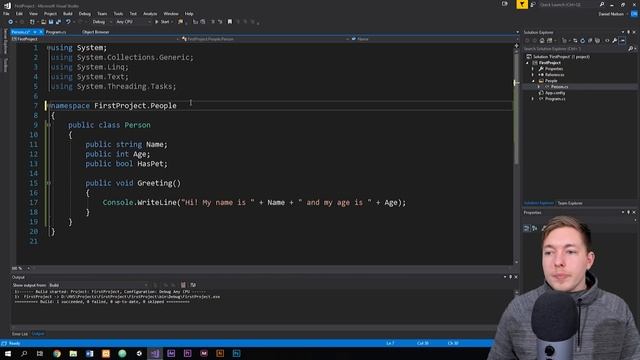The image size is (640, 360).
Task: Click the View Code eye icon in Solution Explorer
Action: pyautogui.click(x=607, y=40)
